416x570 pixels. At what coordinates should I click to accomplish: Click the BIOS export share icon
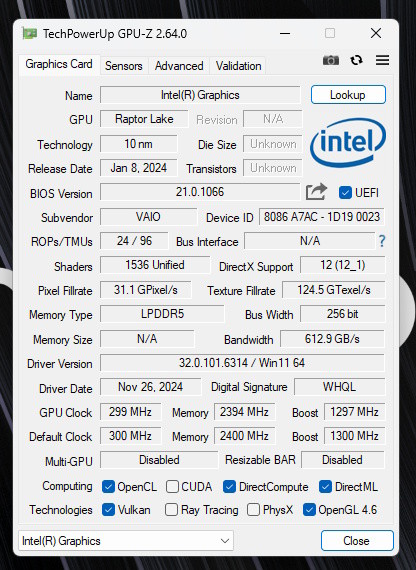[316, 192]
